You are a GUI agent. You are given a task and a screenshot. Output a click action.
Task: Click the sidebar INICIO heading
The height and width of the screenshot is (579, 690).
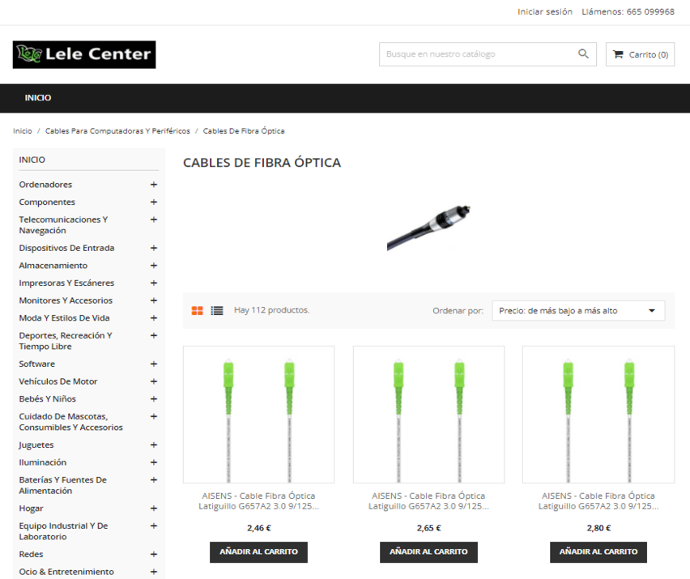(32, 160)
